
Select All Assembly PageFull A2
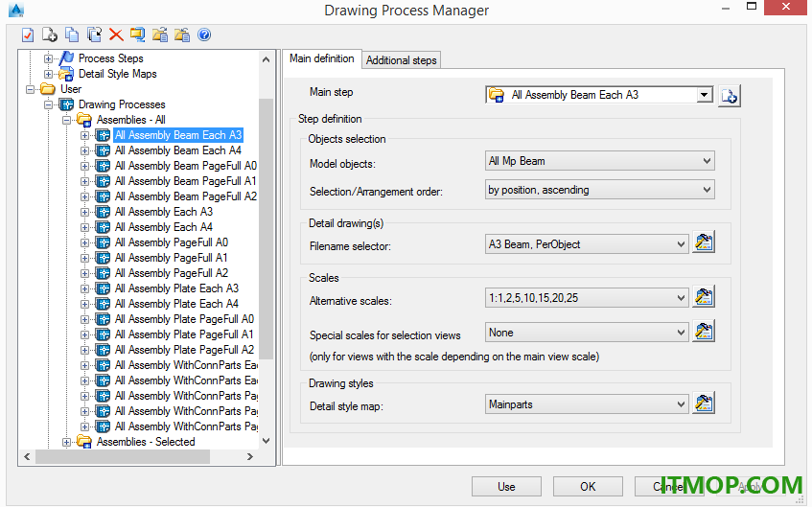(x=172, y=273)
